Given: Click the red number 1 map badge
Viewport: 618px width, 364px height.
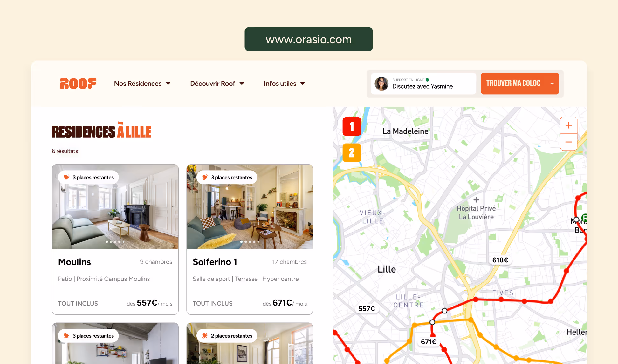Looking at the screenshot, I should point(352,126).
